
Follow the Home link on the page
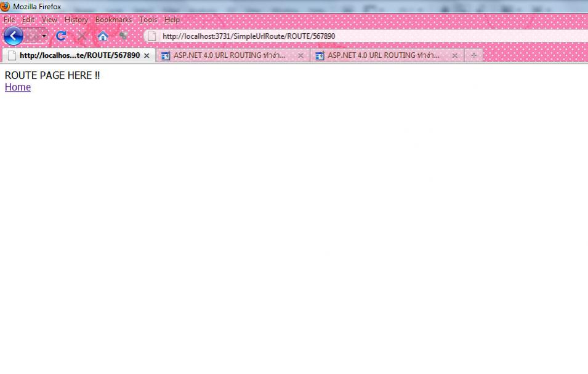(18, 87)
